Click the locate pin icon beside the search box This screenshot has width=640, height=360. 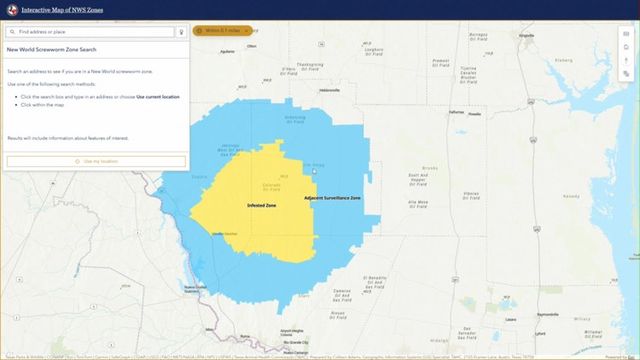tap(181, 32)
